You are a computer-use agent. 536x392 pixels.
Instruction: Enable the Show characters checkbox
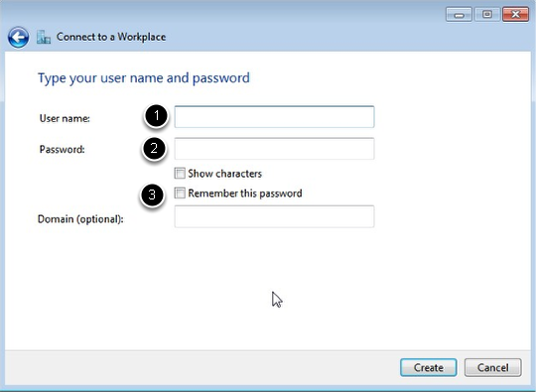tap(180, 174)
